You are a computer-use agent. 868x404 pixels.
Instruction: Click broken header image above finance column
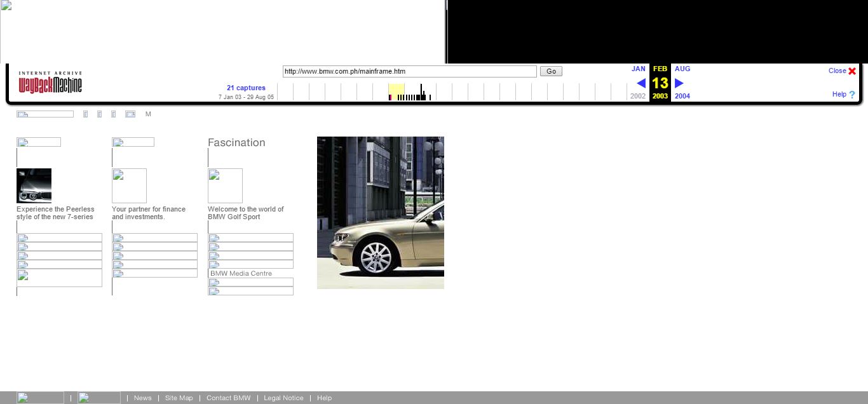click(x=133, y=142)
